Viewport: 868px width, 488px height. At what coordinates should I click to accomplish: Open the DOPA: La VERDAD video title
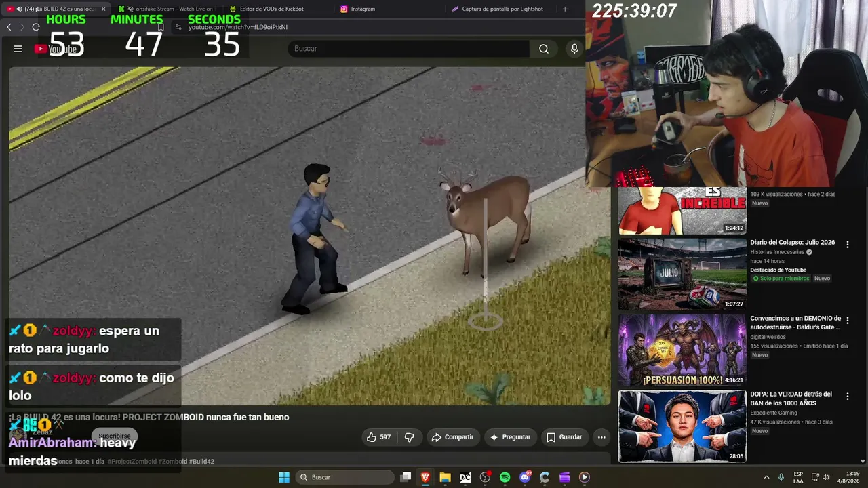click(791, 399)
